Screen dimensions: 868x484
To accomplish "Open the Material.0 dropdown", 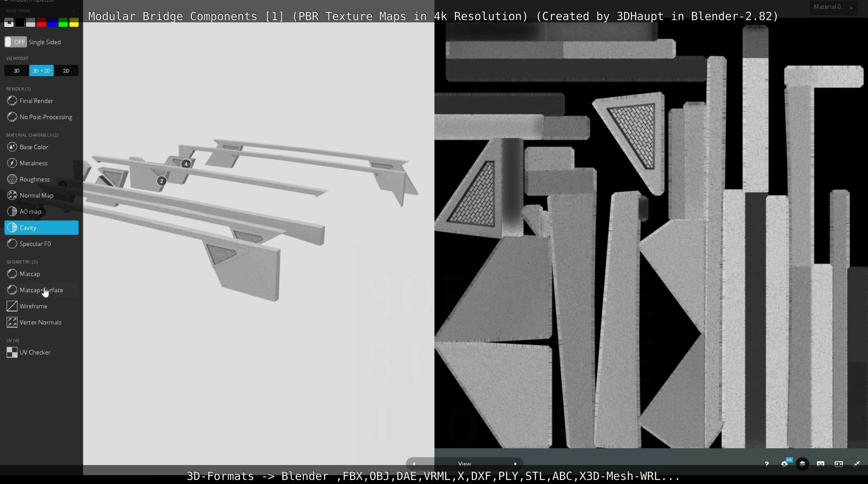I will (833, 7).
